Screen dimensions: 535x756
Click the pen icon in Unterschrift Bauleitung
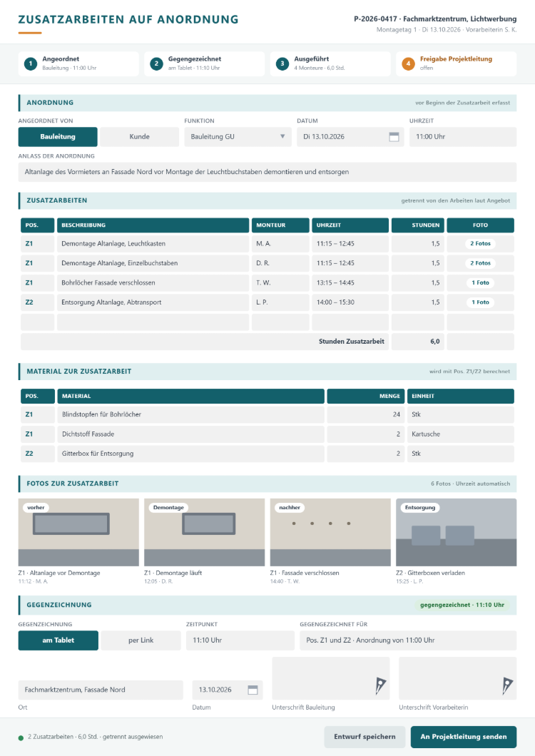pyautogui.click(x=381, y=685)
